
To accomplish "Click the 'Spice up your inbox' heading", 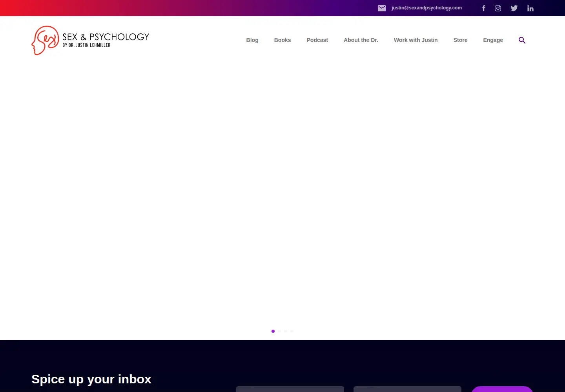I will 91,379.
